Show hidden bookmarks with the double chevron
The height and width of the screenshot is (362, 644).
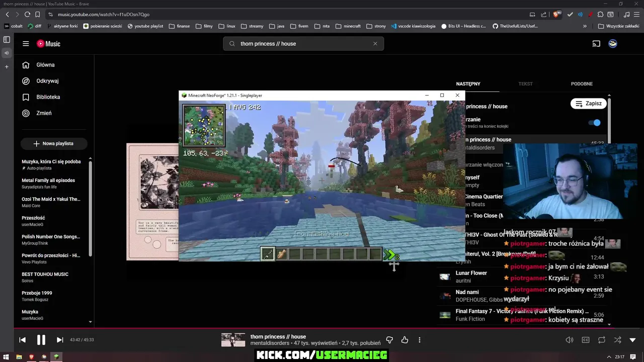(585, 26)
